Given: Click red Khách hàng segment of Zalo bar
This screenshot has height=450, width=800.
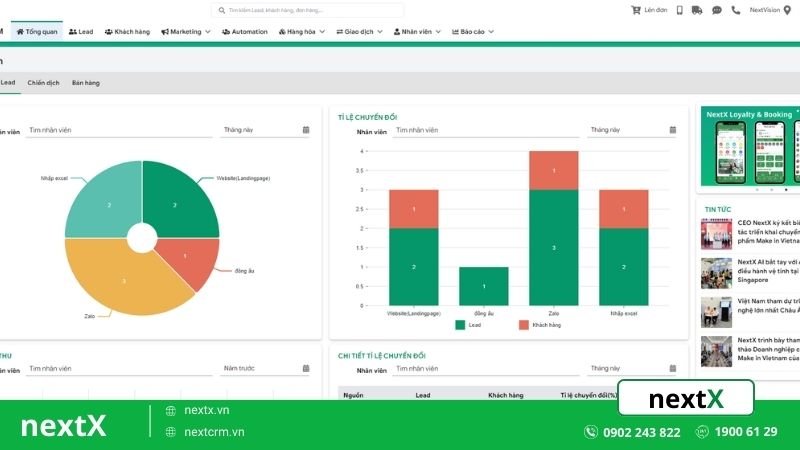Looking at the screenshot, I should pyautogui.click(x=554, y=170).
